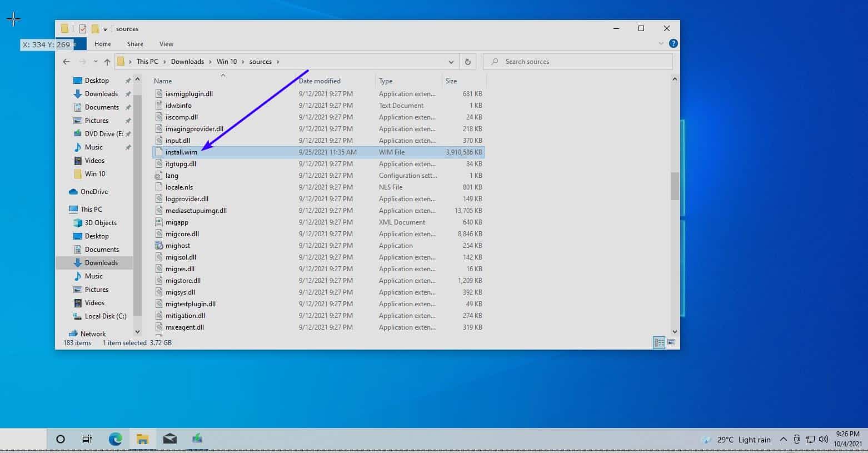Go up one folder level
Screen dimensions: 868x453
coord(107,62)
